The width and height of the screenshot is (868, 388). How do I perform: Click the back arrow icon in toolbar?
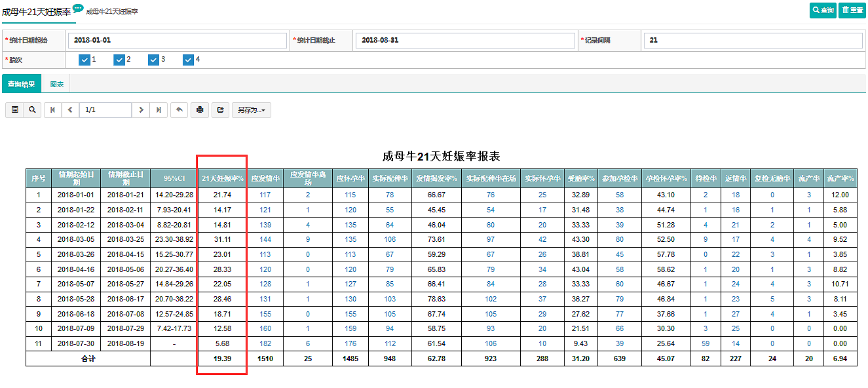point(179,110)
